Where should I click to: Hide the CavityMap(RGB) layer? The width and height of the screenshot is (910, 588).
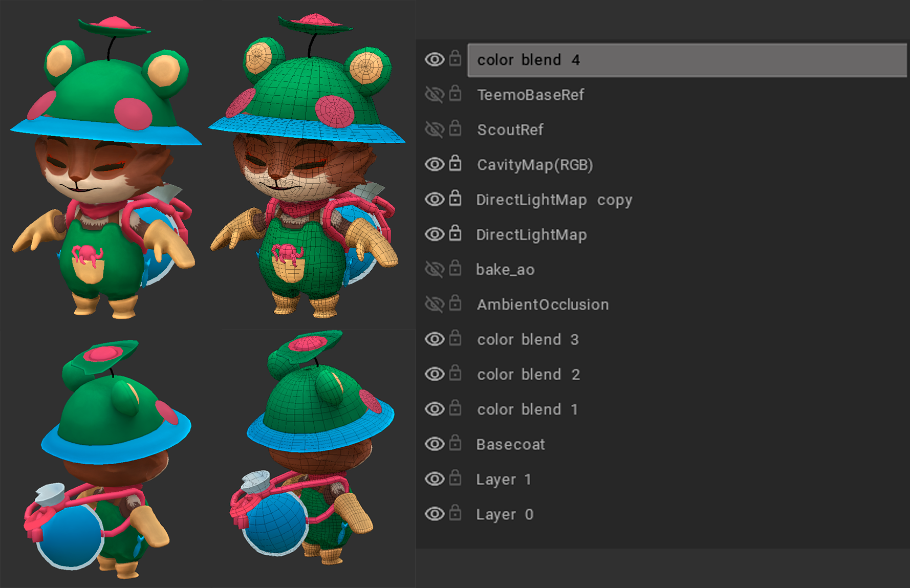(x=435, y=164)
